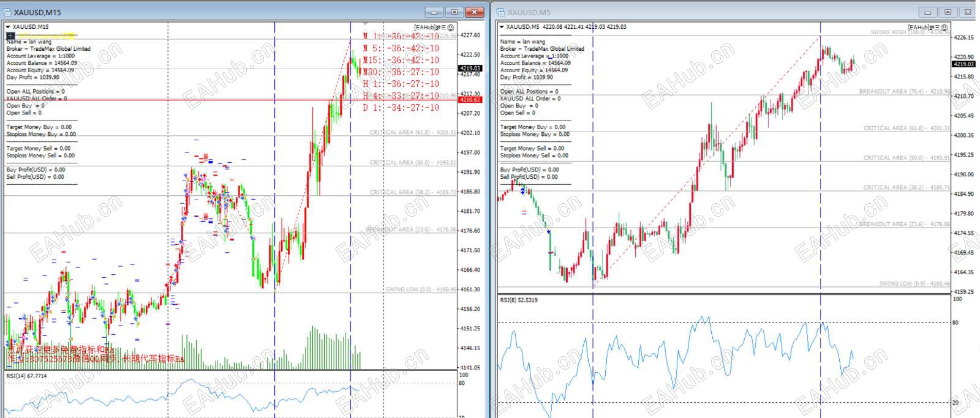Click 'Open ALL Positions = 0' in the M5 chart

[529, 92]
